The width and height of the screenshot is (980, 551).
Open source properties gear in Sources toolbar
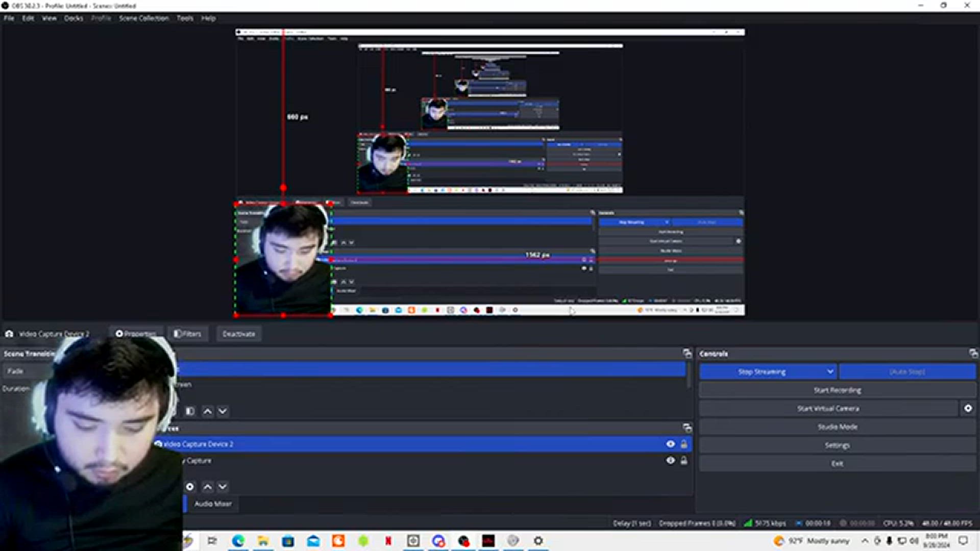click(190, 487)
